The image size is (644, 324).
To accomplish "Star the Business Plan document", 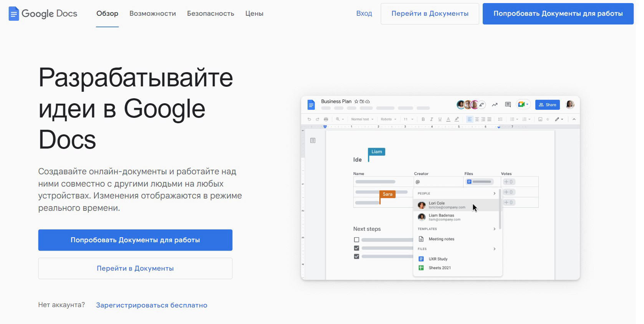I will click(x=356, y=101).
